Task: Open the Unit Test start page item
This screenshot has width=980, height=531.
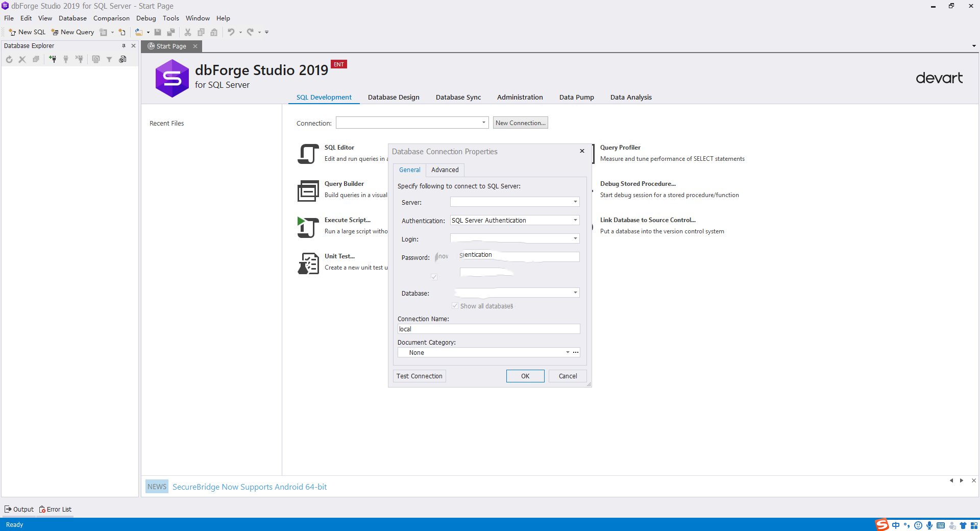Action: pos(339,256)
